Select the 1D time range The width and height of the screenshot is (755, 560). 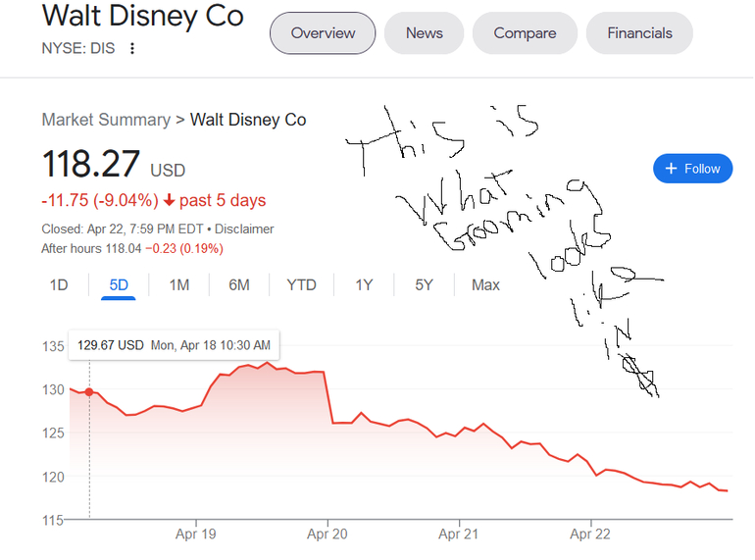[x=59, y=285]
